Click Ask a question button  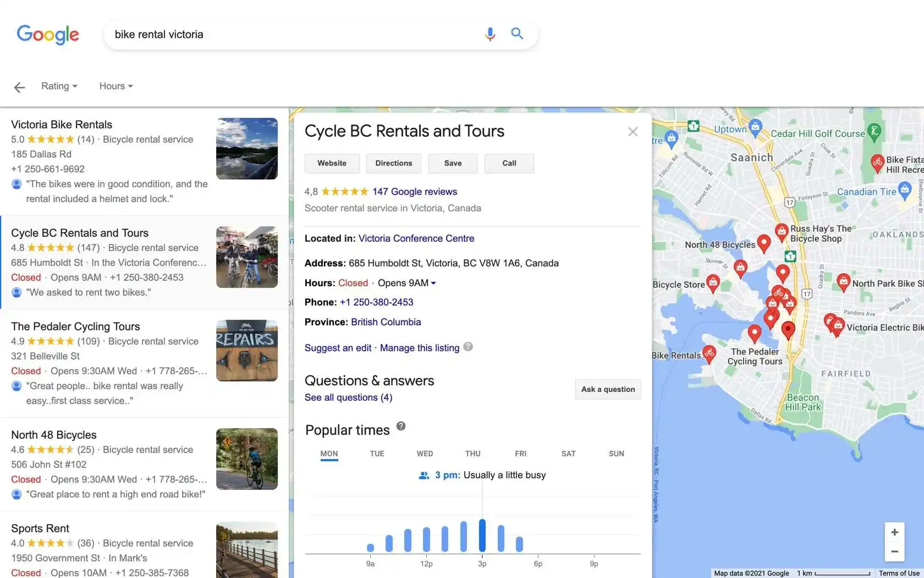(x=608, y=389)
